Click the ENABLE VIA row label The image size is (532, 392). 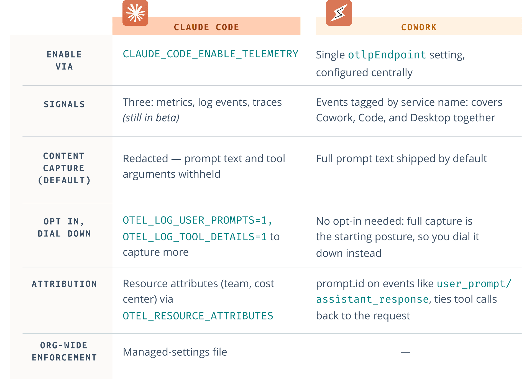tap(64, 60)
